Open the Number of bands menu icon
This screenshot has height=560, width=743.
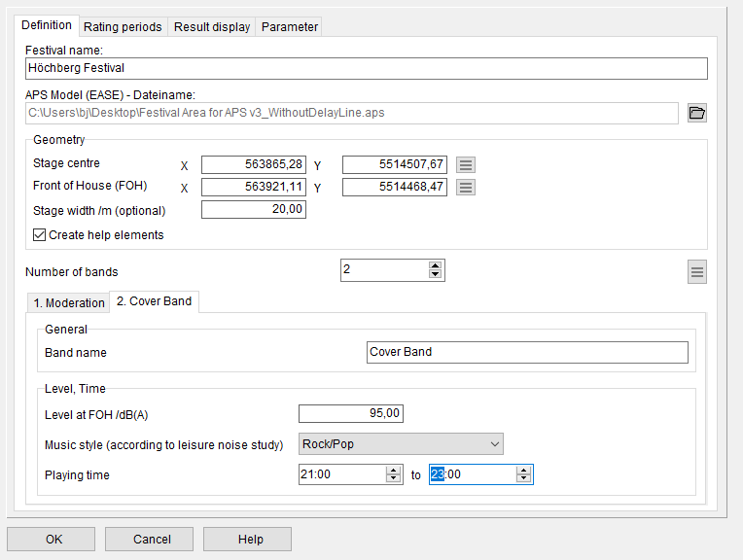697,272
